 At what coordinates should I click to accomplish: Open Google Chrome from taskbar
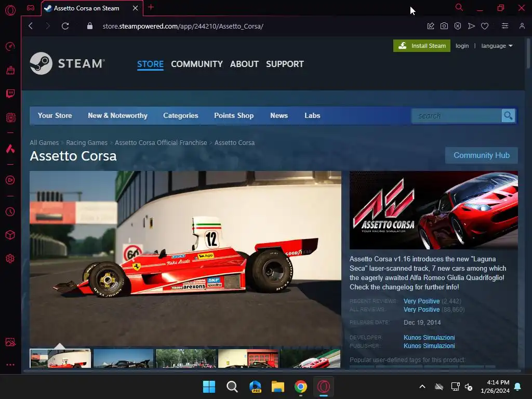tap(301, 387)
